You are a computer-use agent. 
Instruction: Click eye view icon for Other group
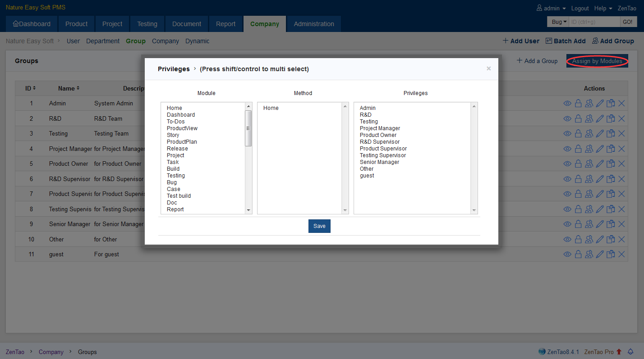(567, 239)
